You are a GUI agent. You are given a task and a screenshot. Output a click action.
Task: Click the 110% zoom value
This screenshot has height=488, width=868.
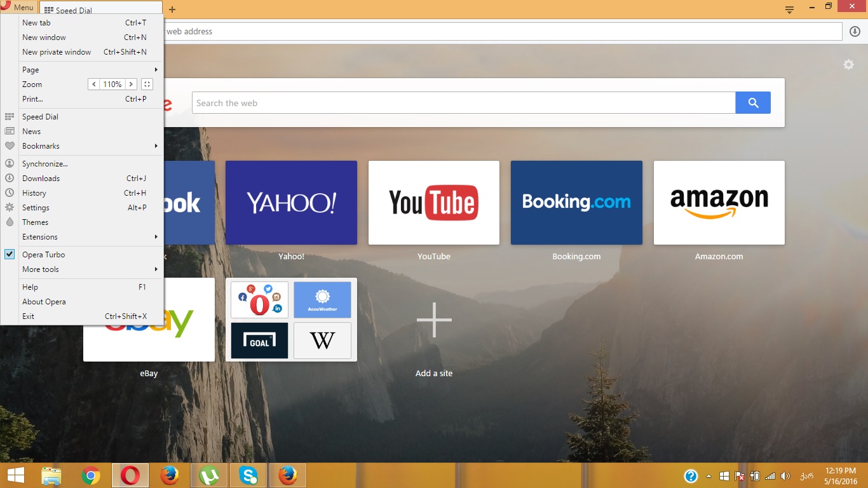point(112,85)
